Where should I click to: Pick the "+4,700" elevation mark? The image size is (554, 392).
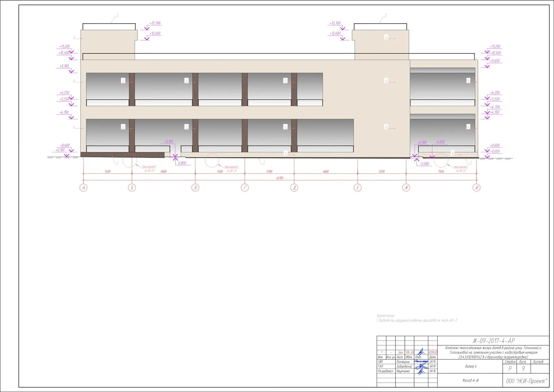pyautogui.click(x=495, y=107)
